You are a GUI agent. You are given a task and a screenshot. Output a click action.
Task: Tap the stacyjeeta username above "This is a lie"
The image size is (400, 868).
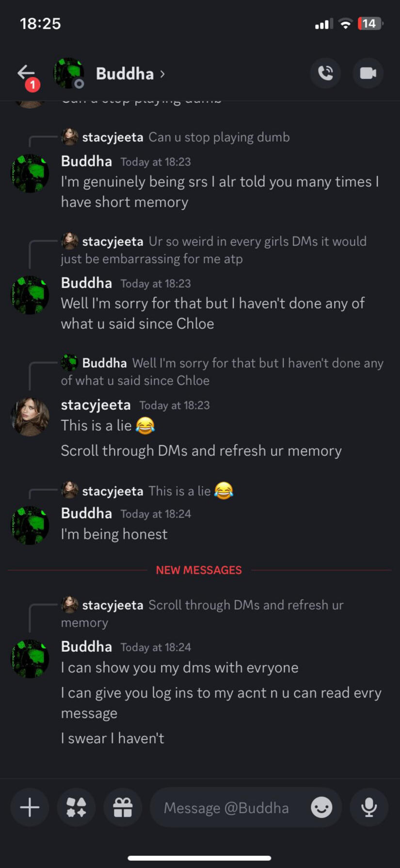click(96, 405)
